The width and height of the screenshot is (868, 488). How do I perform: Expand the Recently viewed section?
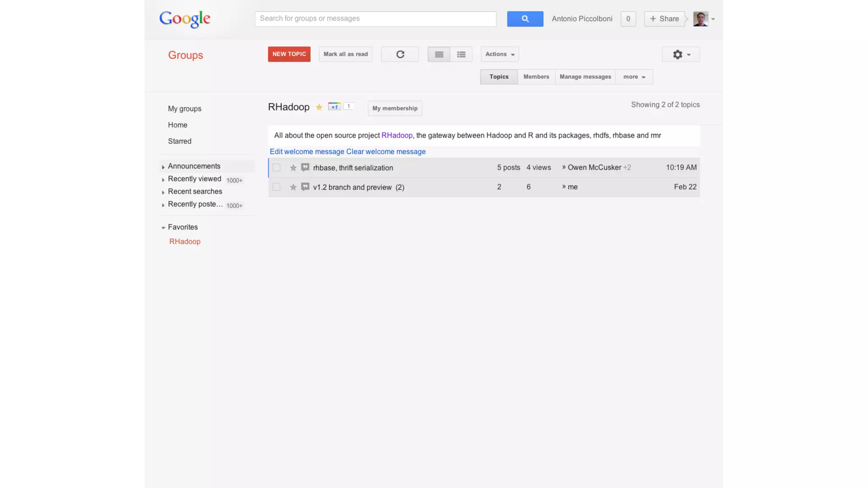pyautogui.click(x=163, y=180)
